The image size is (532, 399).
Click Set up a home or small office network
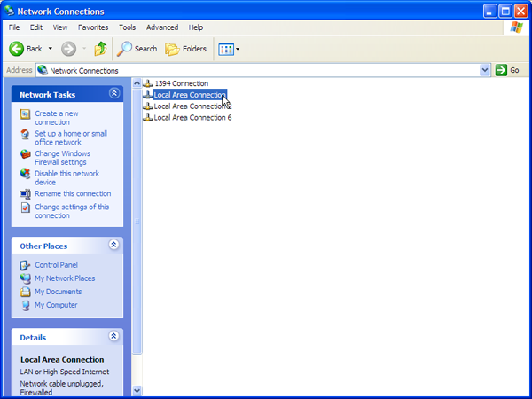(x=71, y=137)
